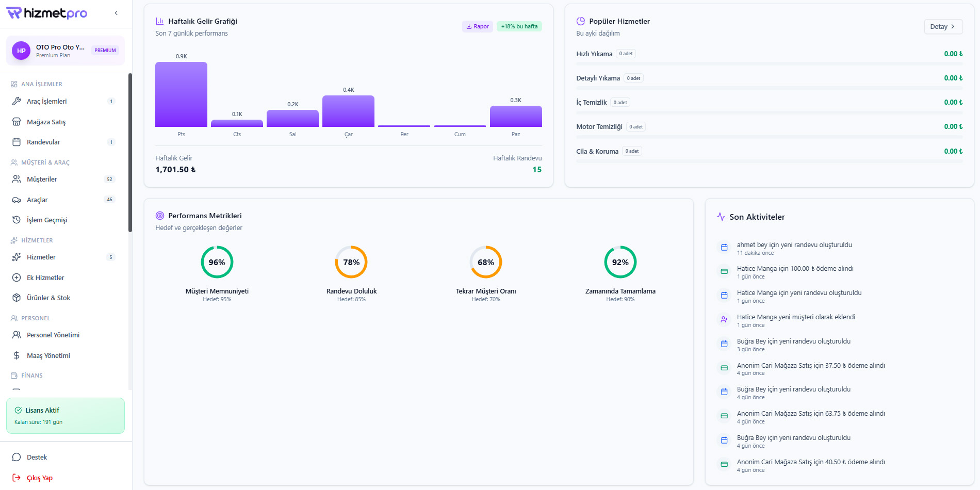Open Personel Yönetimi person icon
Screen dimensions: 980x490
tap(17, 335)
